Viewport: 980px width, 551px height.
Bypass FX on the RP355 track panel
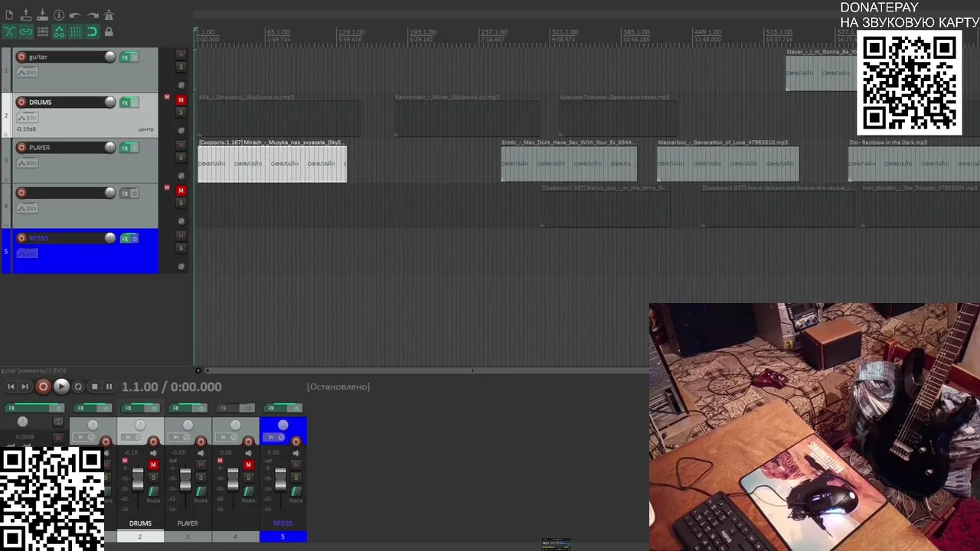coord(135,238)
